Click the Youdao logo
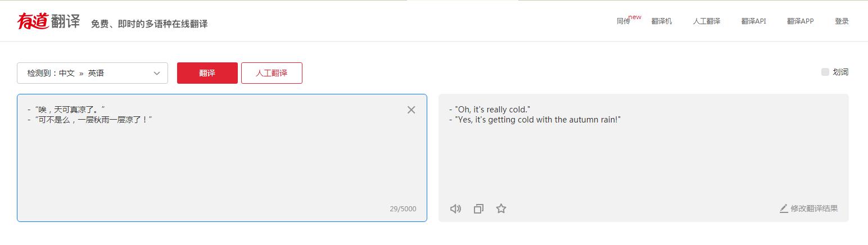The width and height of the screenshot is (868, 245). coord(33,21)
